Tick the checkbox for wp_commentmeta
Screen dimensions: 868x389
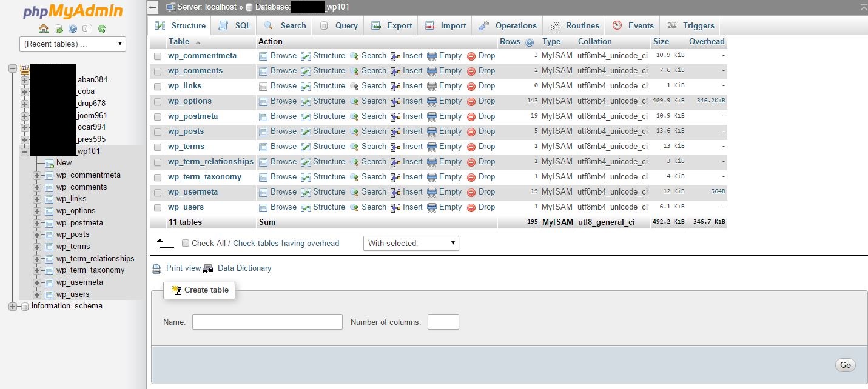click(x=158, y=56)
